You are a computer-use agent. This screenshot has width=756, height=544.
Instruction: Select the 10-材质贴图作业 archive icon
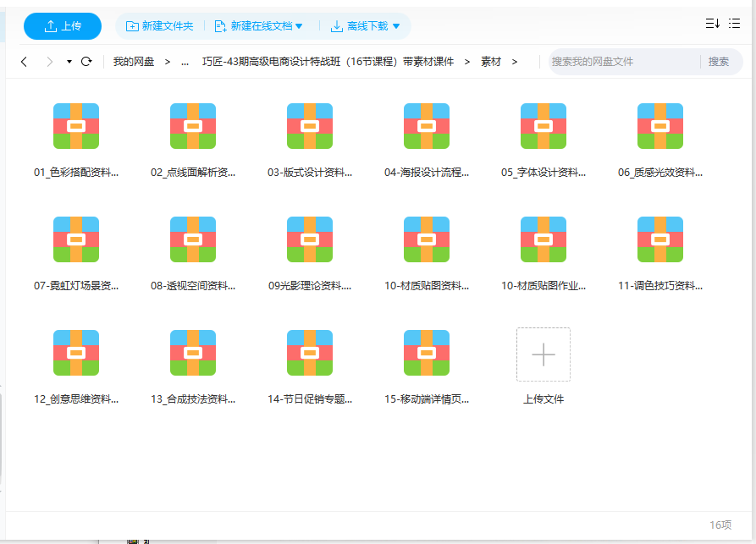coord(544,239)
